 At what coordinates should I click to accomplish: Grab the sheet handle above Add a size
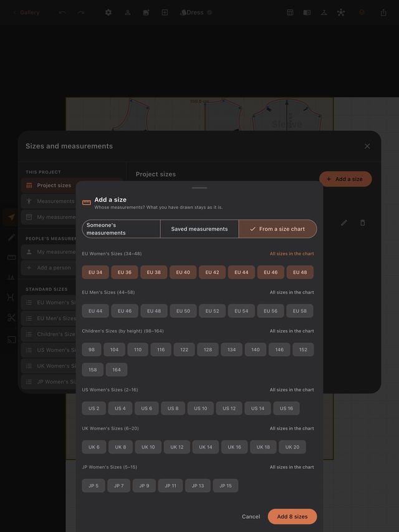[x=199, y=188]
